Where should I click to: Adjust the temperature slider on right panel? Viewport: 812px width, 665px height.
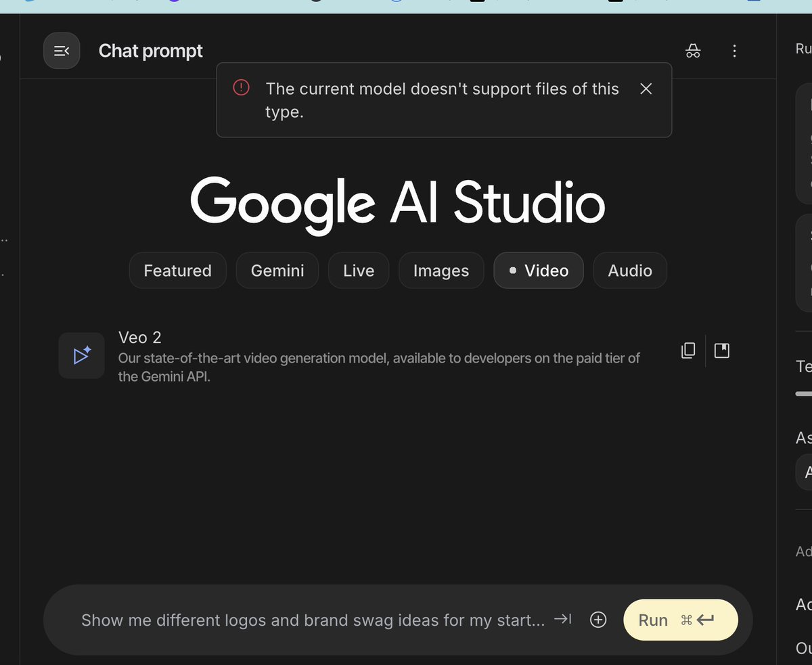click(804, 393)
